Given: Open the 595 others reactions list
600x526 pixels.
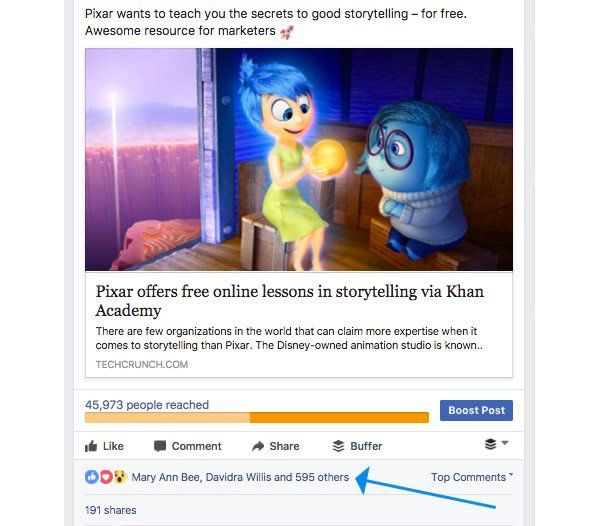Looking at the screenshot, I should (x=322, y=477).
